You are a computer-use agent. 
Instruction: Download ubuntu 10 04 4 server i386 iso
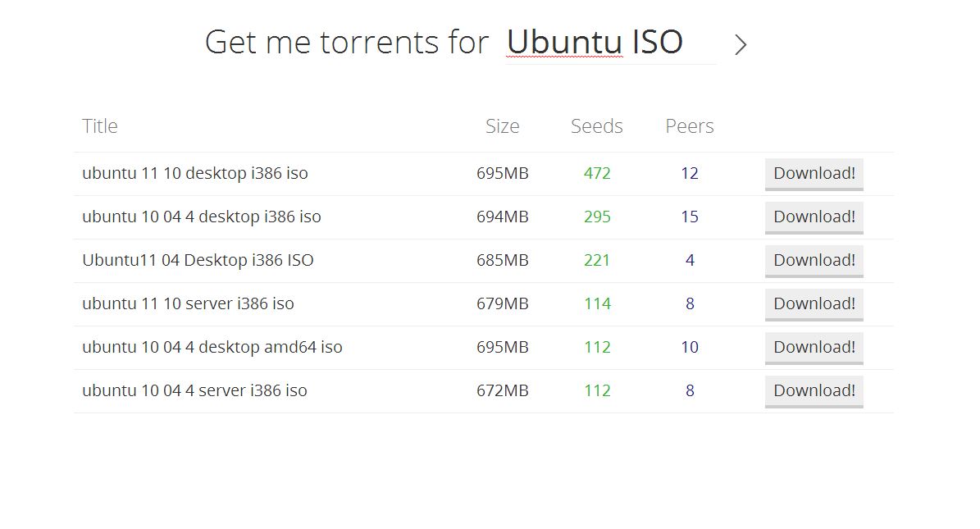coord(814,391)
